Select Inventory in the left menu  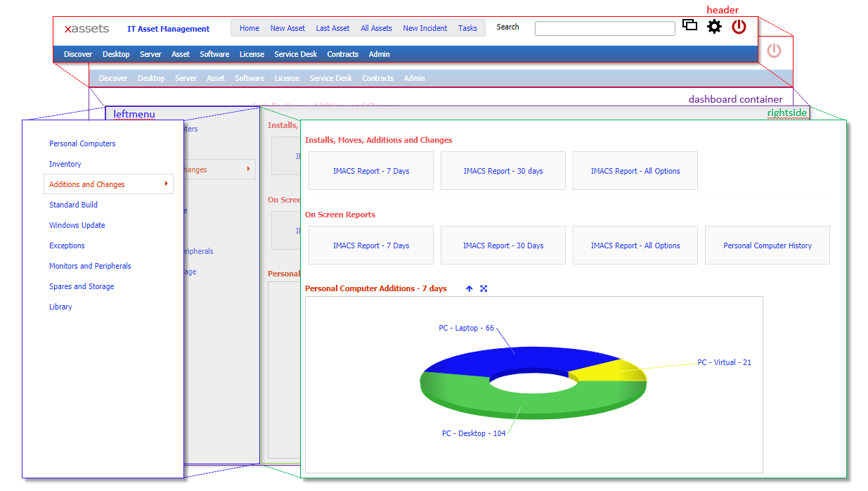click(x=65, y=164)
